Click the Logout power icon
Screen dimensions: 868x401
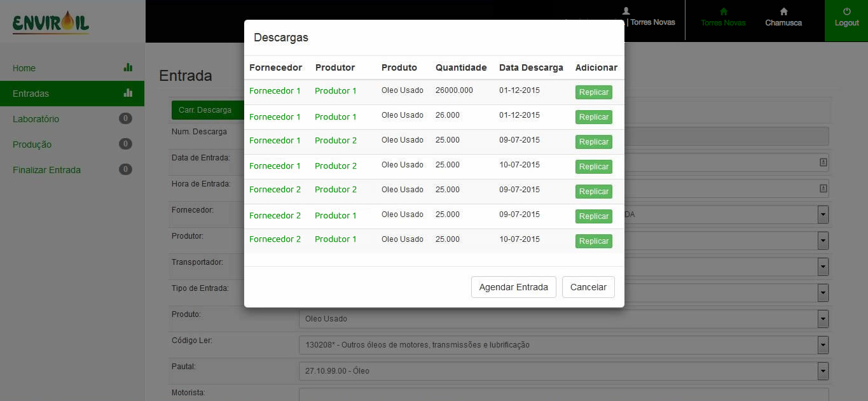(x=846, y=11)
